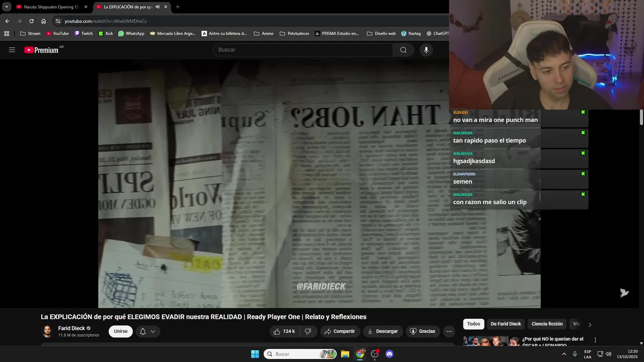Open the Chrome apps grid shortcut
644x362 pixels.
(7, 34)
